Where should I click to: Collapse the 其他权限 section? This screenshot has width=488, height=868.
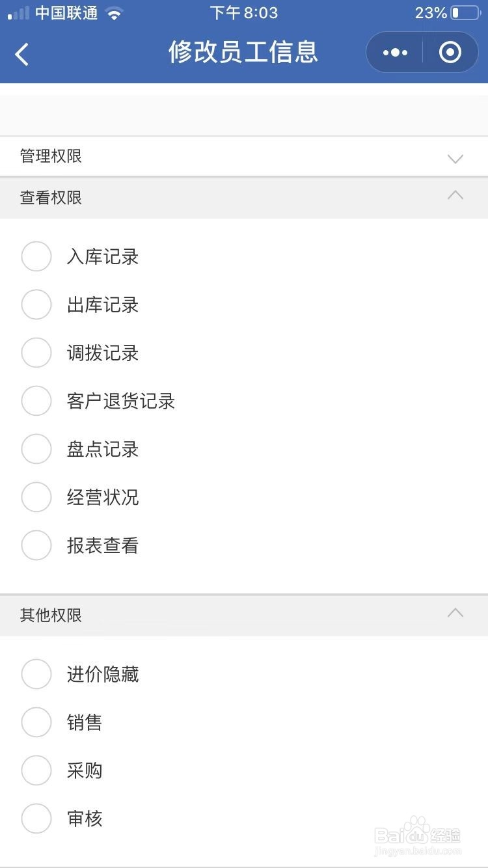(455, 613)
